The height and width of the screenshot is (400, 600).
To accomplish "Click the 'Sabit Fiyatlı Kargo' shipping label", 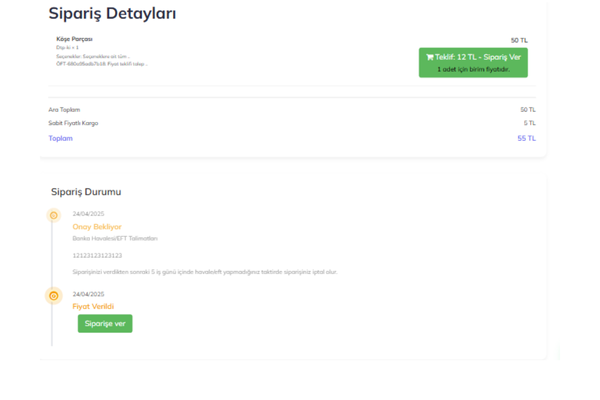I will 73,123.
